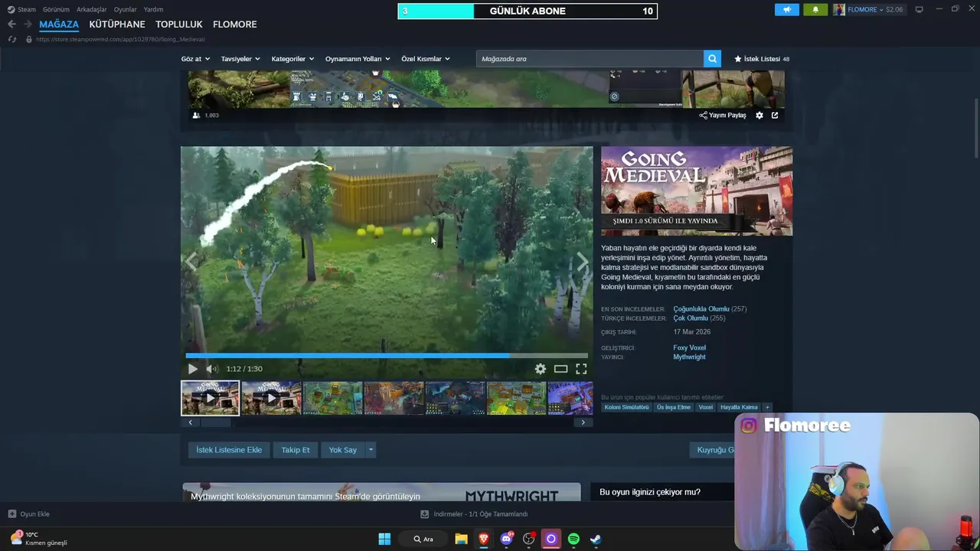Open the Foxy Voxel developer link
Screen dimensions: 980x551
click(689, 347)
